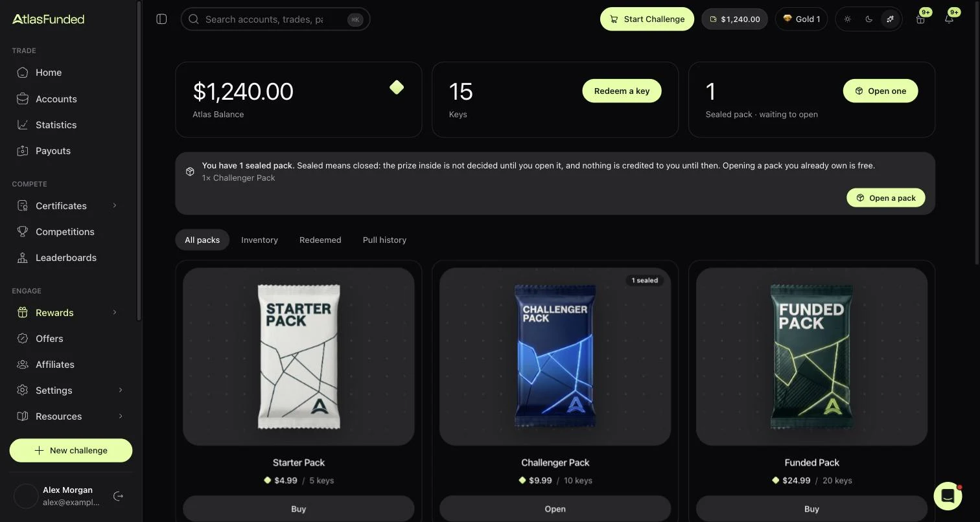Click the $24.99 Funded Pack price
Screen dimensions: 980x522
tap(797, 481)
